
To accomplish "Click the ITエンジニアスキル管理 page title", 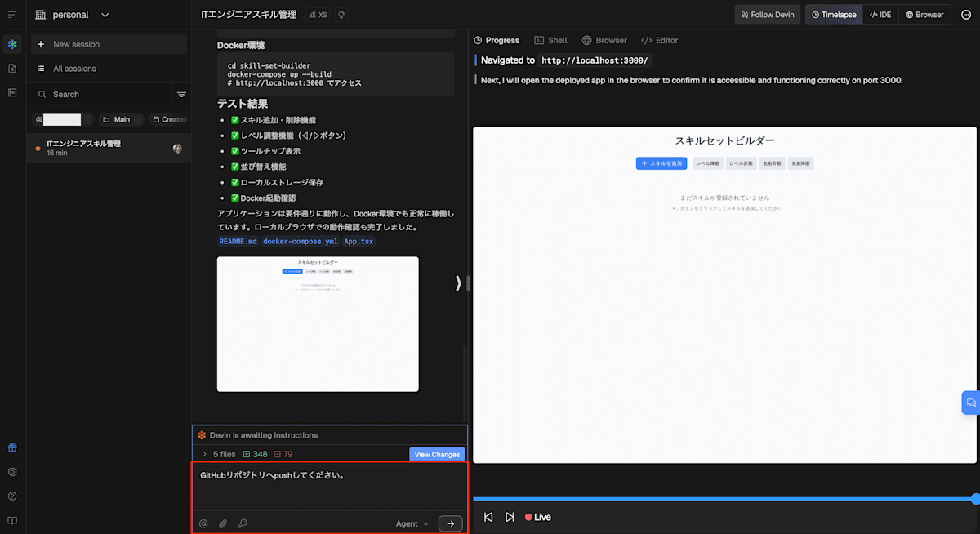I will (249, 15).
